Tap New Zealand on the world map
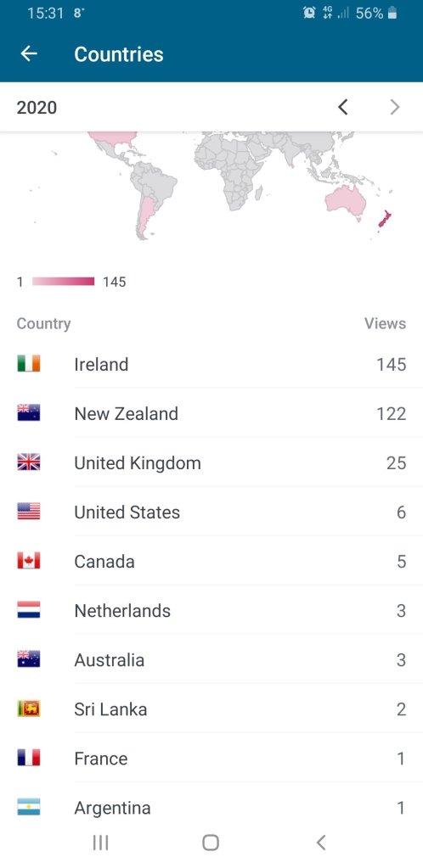Viewport: 423px width, 868px height. [x=385, y=219]
